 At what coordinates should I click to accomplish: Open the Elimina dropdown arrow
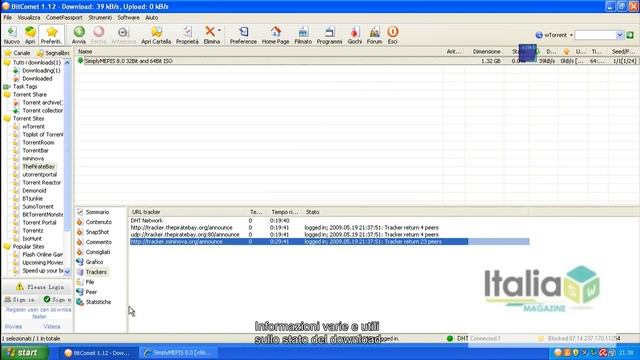coord(220,31)
